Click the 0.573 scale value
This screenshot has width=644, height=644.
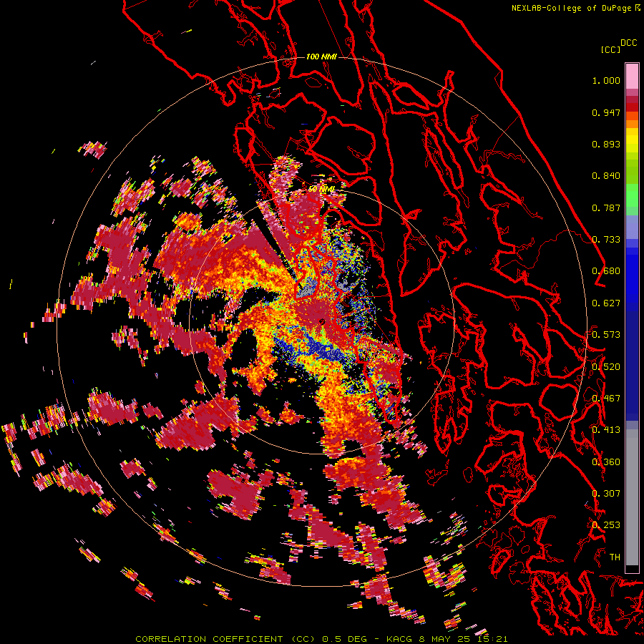coord(606,335)
